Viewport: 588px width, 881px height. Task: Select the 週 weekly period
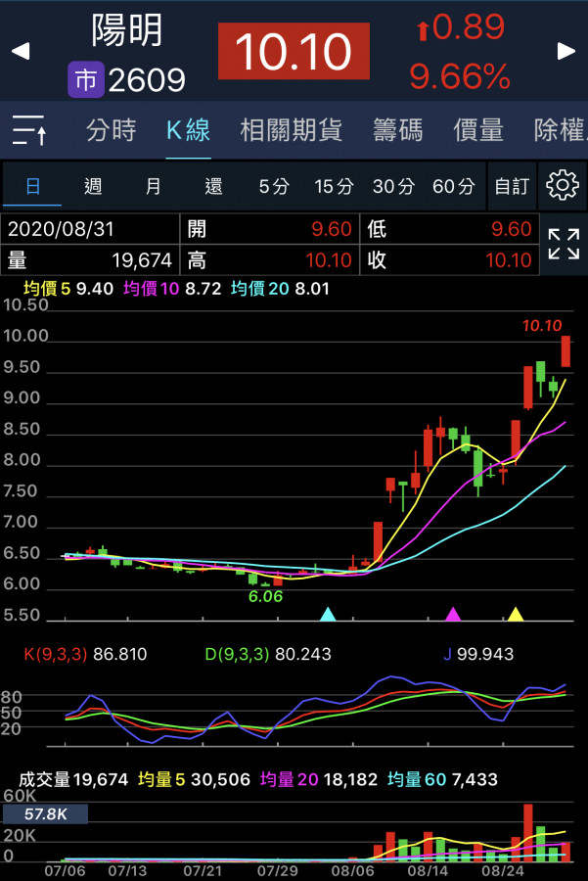93,186
